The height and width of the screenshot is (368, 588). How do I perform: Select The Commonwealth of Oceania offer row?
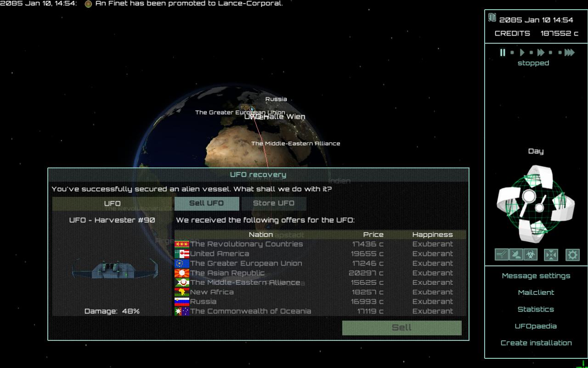coord(320,311)
